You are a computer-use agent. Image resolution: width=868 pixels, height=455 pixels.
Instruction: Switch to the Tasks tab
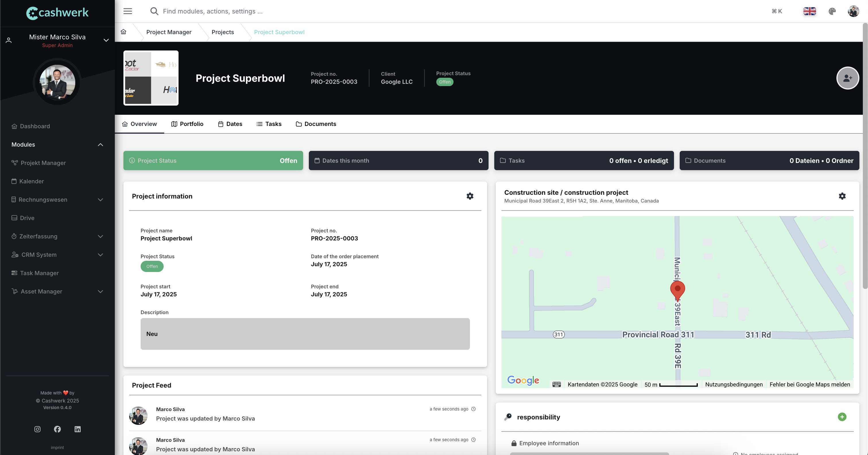[x=269, y=124]
